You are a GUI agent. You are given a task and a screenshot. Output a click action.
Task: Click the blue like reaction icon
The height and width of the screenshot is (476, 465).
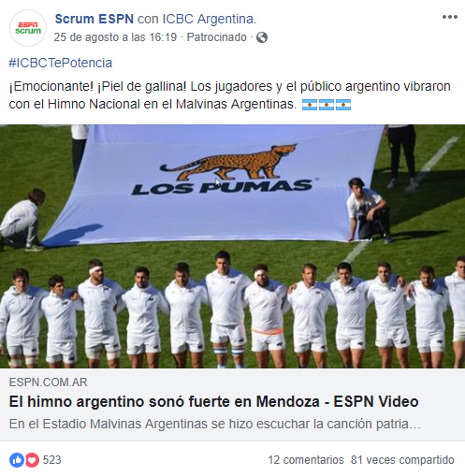coord(17,460)
